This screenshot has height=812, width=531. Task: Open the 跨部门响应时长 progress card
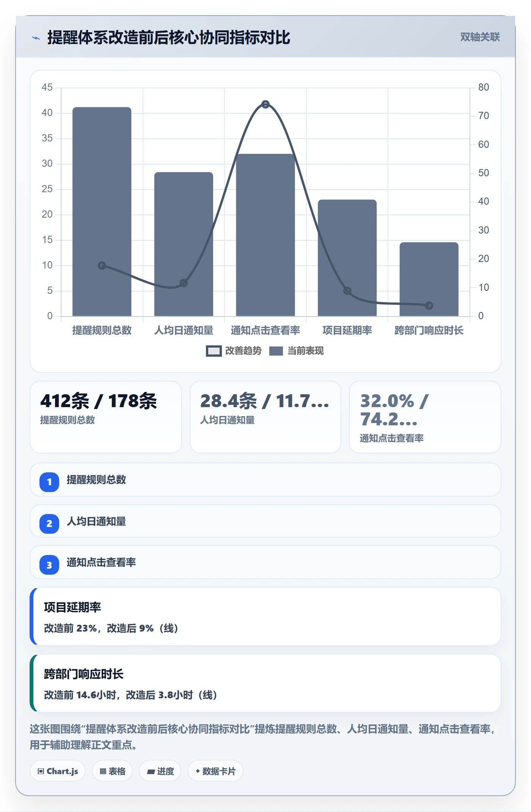[265, 683]
